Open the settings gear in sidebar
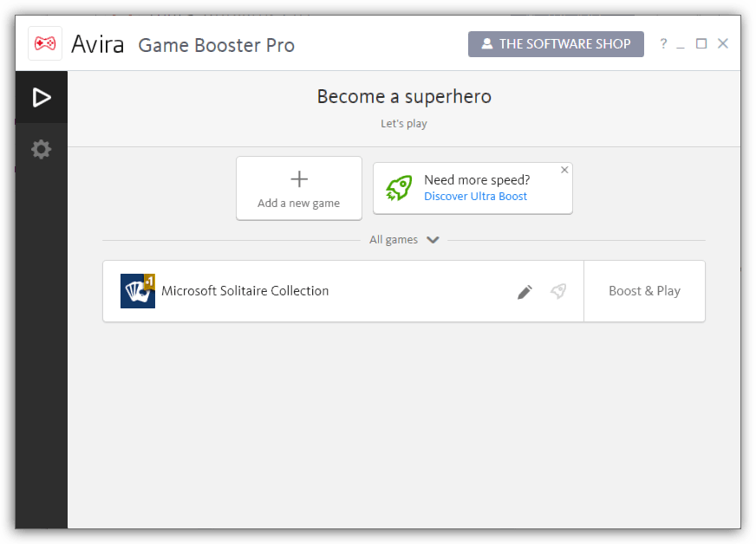Image resolution: width=756 pixels, height=544 pixels. point(42,150)
